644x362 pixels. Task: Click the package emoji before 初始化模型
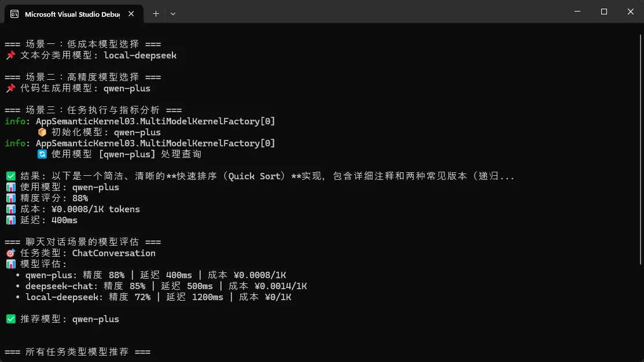coord(42,132)
